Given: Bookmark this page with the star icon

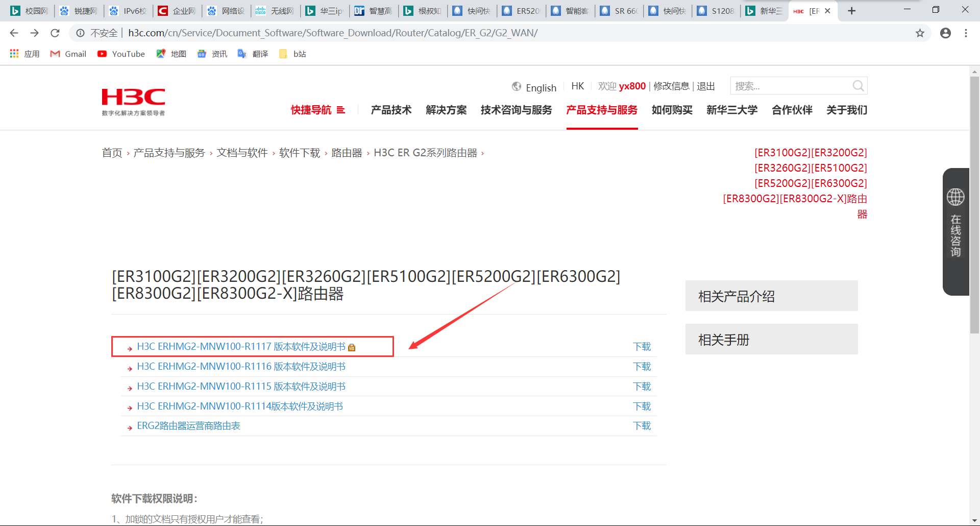Looking at the screenshot, I should [x=920, y=33].
